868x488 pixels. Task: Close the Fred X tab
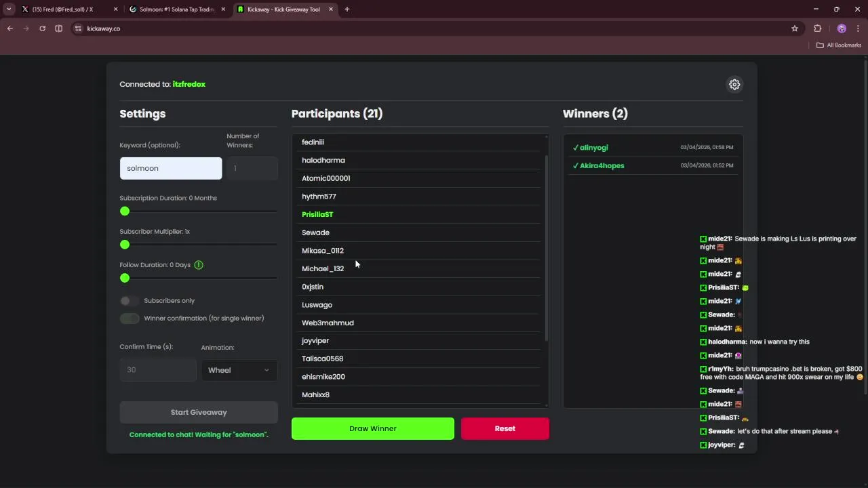pos(116,9)
